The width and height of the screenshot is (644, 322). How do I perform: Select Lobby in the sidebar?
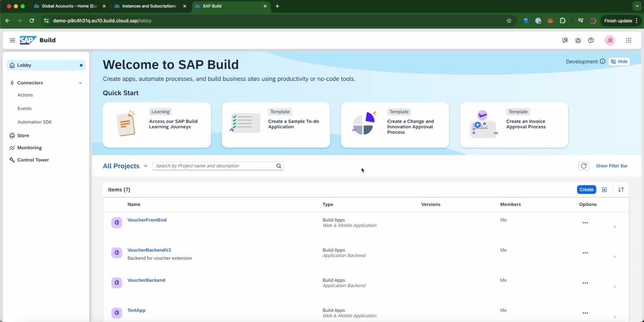46,65
